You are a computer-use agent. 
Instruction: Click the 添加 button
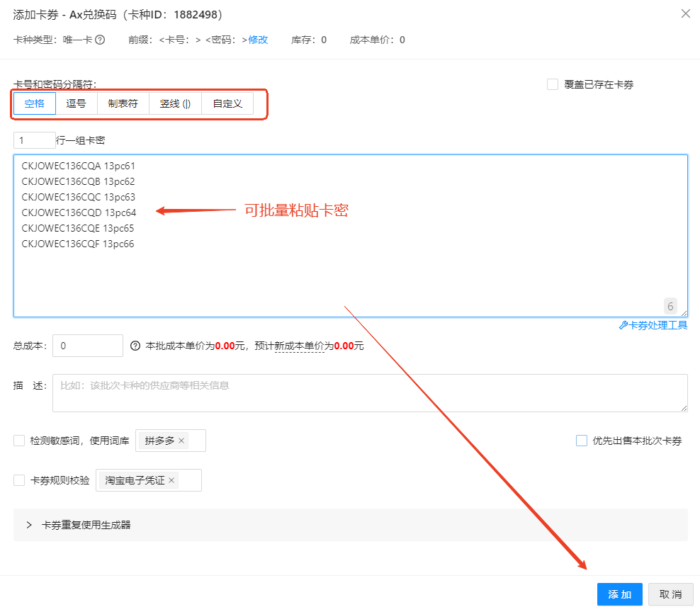[x=620, y=594]
